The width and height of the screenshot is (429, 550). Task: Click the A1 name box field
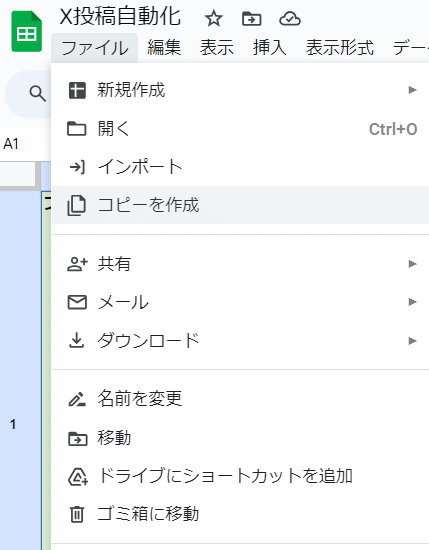click(21, 144)
